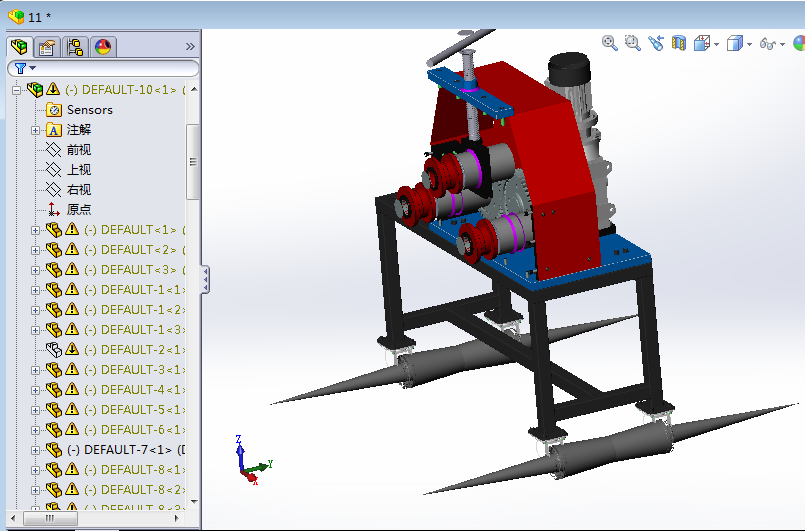This screenshot has width=805, height=531.
Task: Click the warning icon on DEFAULT<2>
Action: [x=72, y=250]
